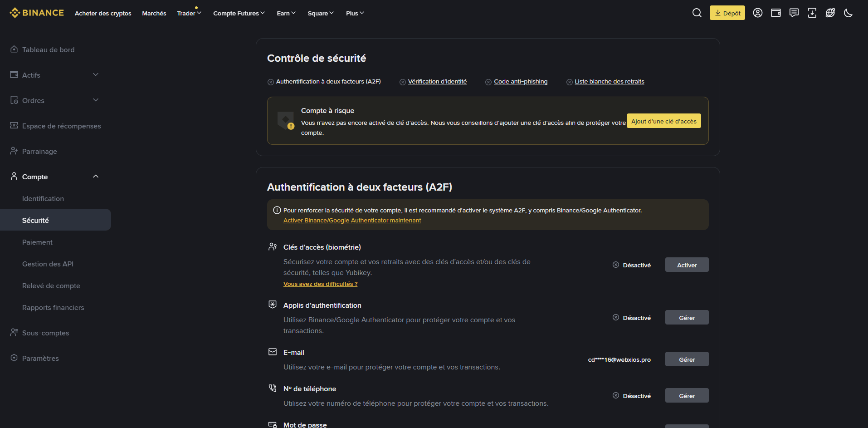Open the Compte Futures menu
This screenshot has height=428, width=868.
tap(239, 13)
